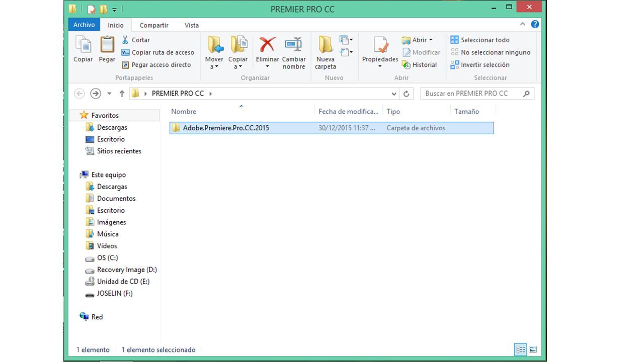Click No seleccionar ninguno

point(491,52)
